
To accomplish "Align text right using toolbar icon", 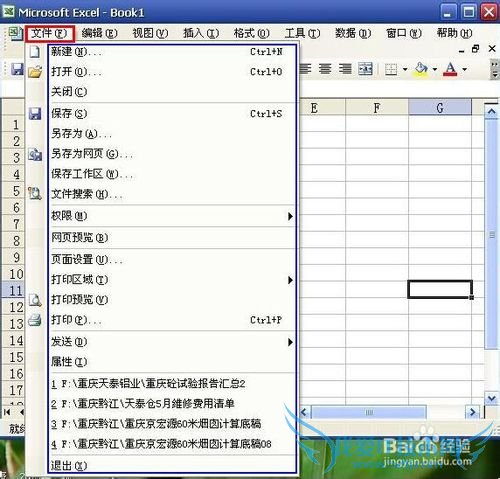I will pos(345,69).
